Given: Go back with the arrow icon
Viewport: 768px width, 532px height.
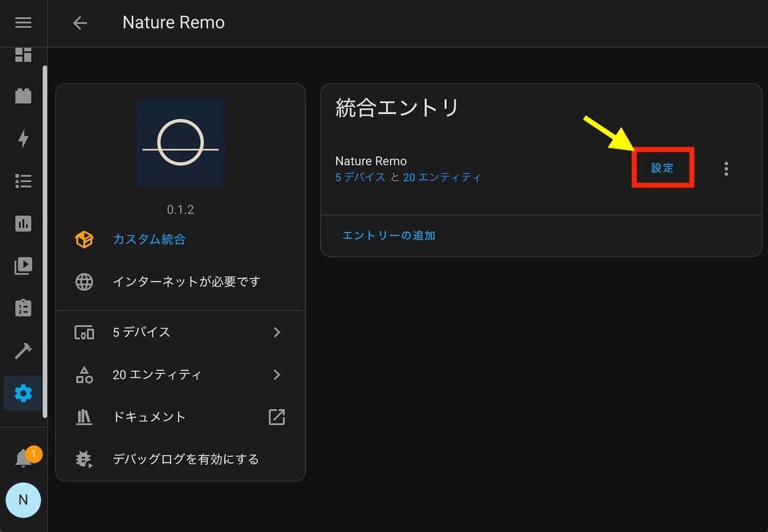Looking at the screenshot, I should point(80,23).
